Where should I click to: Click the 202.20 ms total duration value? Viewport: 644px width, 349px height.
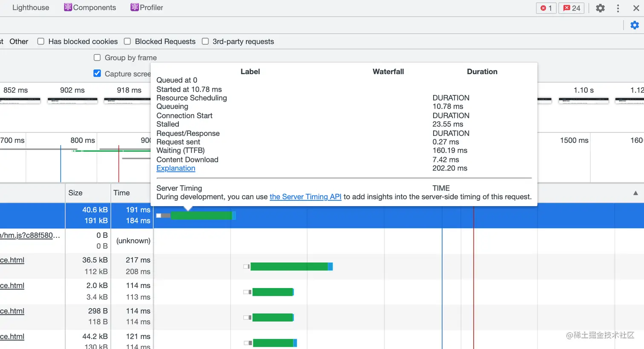(x=450, y=168)
